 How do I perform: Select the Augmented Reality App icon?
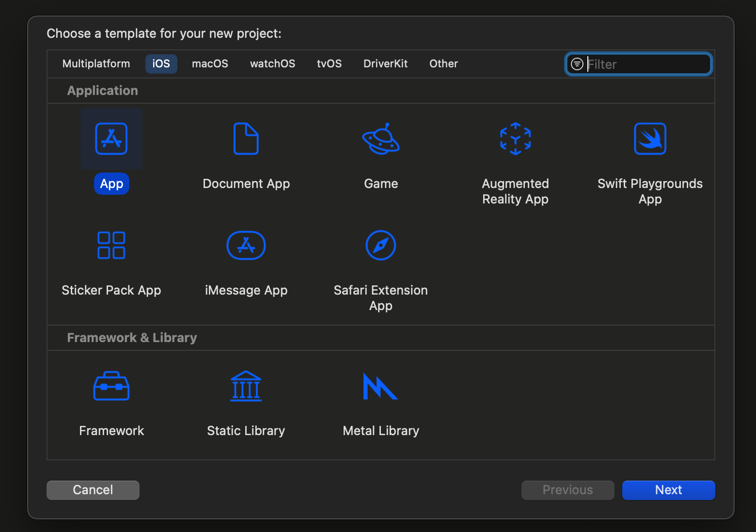click(x=516, y=139)
